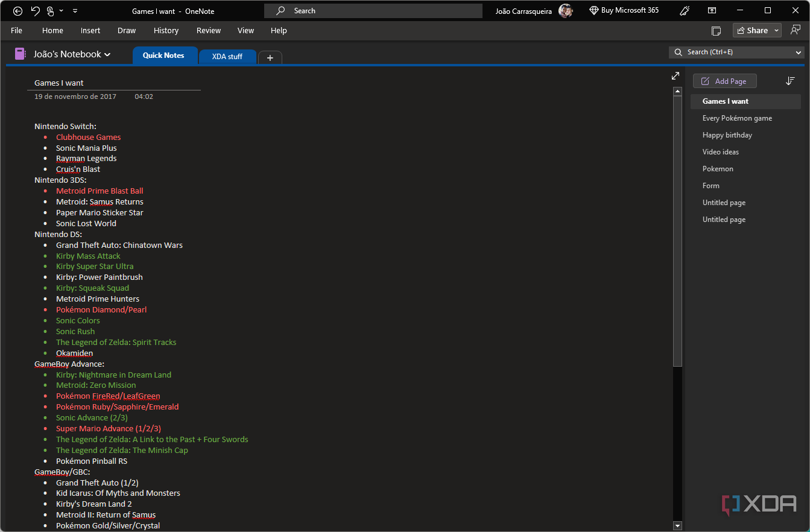Image resolution: width=810 pixels, height=532 pixels.
Task: Click Pokémon Pinball RS item
Action: tap(92, 461)
